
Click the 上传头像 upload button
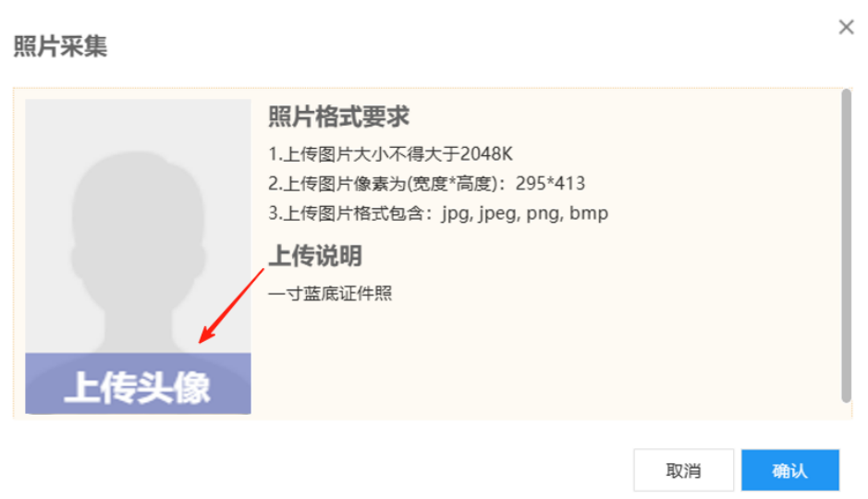click(138, 383)
